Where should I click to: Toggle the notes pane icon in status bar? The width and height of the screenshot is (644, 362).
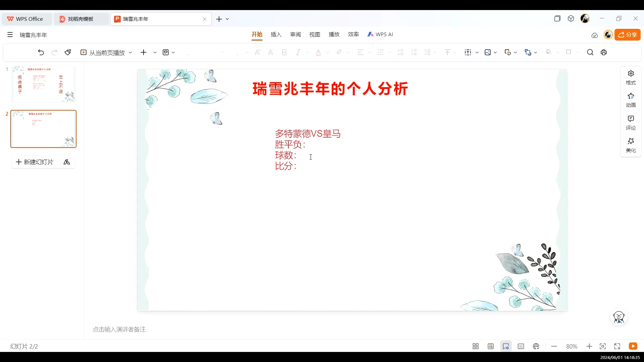(x=521, y=346)
